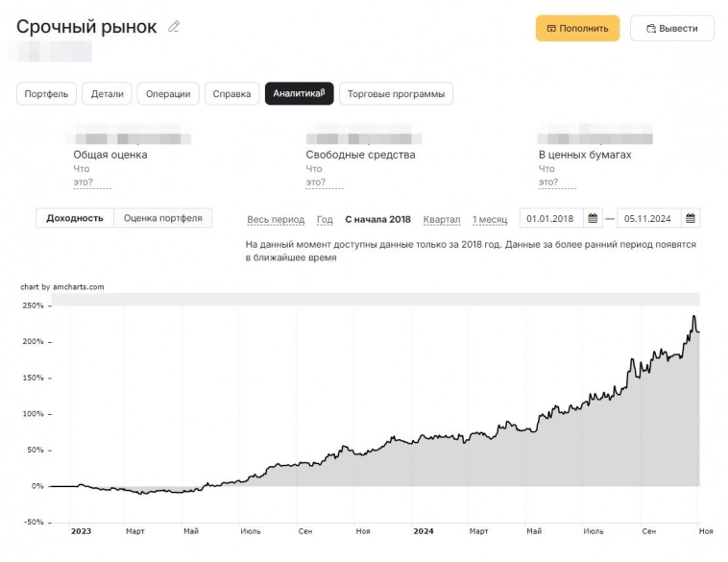Select the Весь период range link

pos(276,219)
